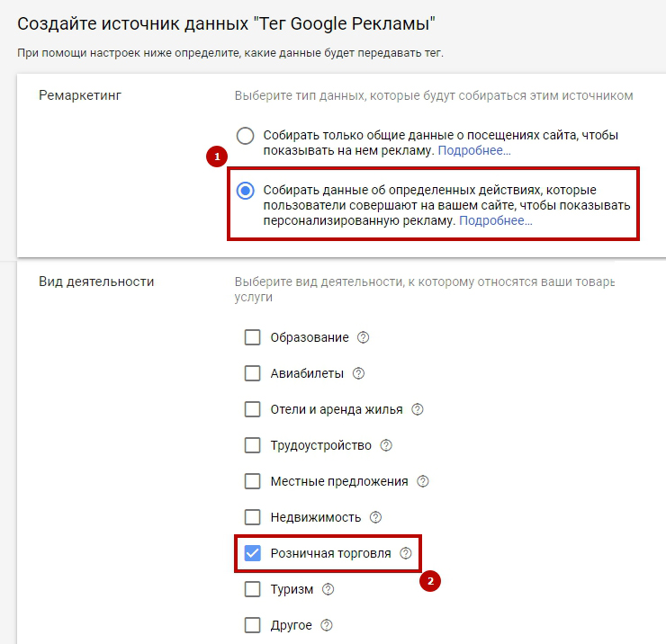The image size is (666, 644).
Task: Open help icon for Недвижимость
Action: click(x=376, y=517)
